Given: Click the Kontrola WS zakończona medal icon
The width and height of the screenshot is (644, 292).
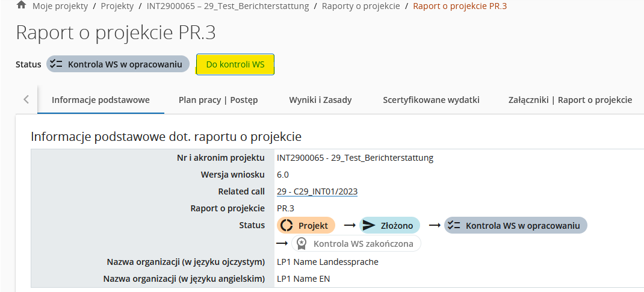Looking at the screenshot, I should coord(302,244).
